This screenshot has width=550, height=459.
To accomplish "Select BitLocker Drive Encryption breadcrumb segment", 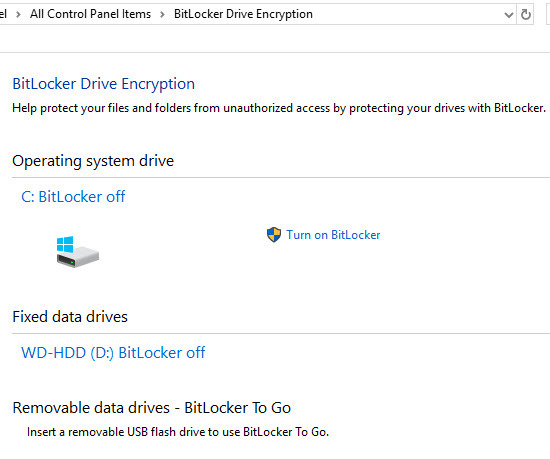I will coord(243,14).
